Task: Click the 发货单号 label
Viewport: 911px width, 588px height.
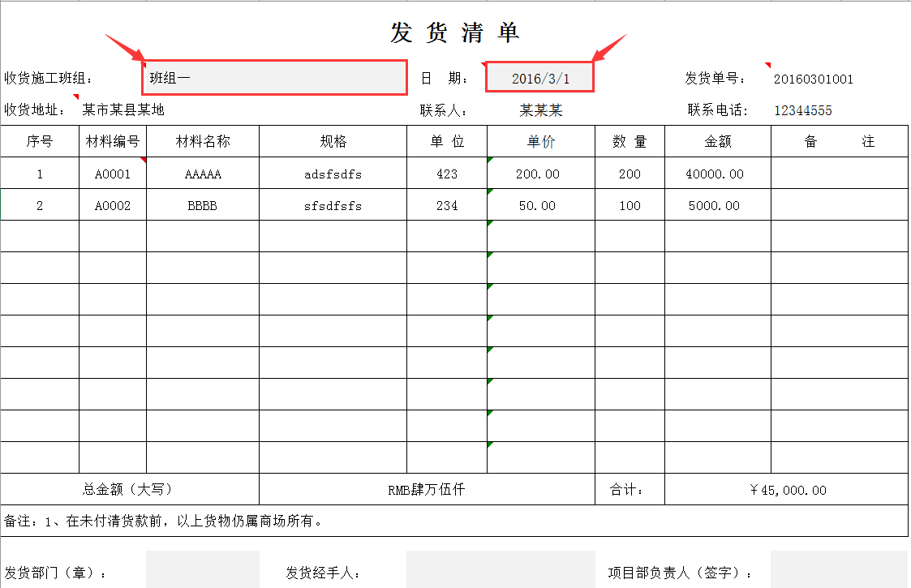Action: point(715,79)
